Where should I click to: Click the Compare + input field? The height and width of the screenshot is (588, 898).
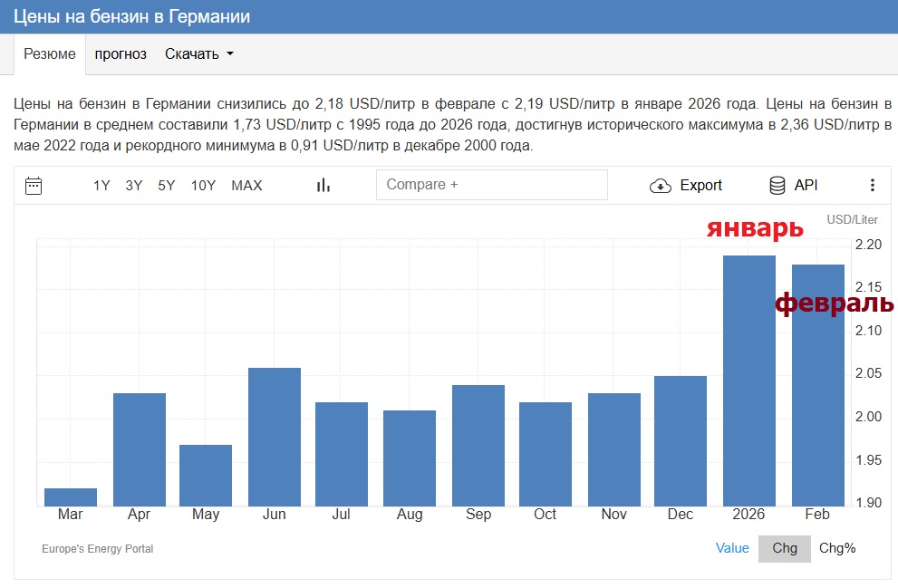click(x=492, y=184)
